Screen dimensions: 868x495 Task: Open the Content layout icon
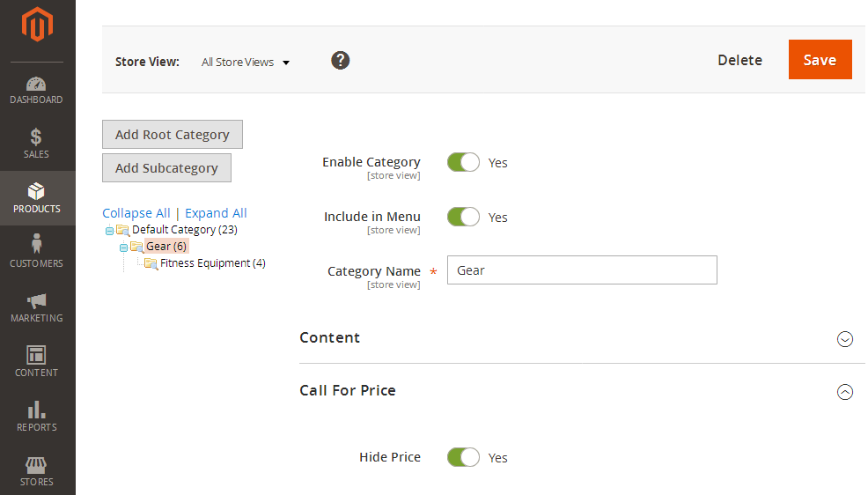pos(36,355)
